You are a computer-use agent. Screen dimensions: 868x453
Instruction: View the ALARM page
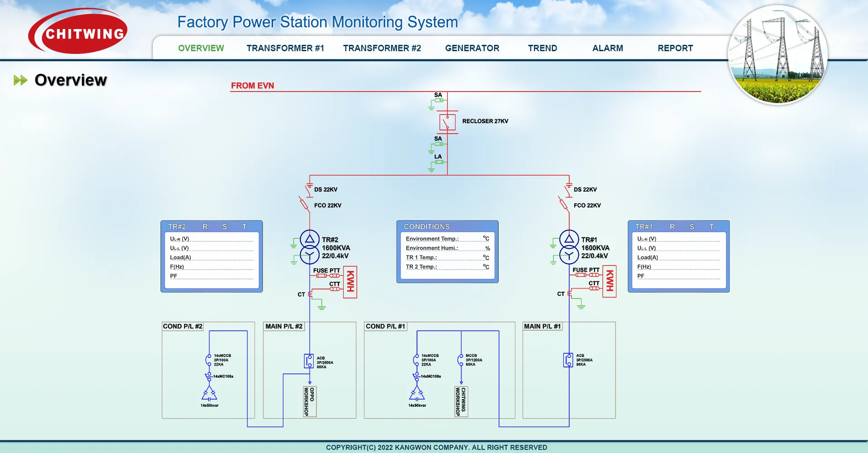(607, 48)
